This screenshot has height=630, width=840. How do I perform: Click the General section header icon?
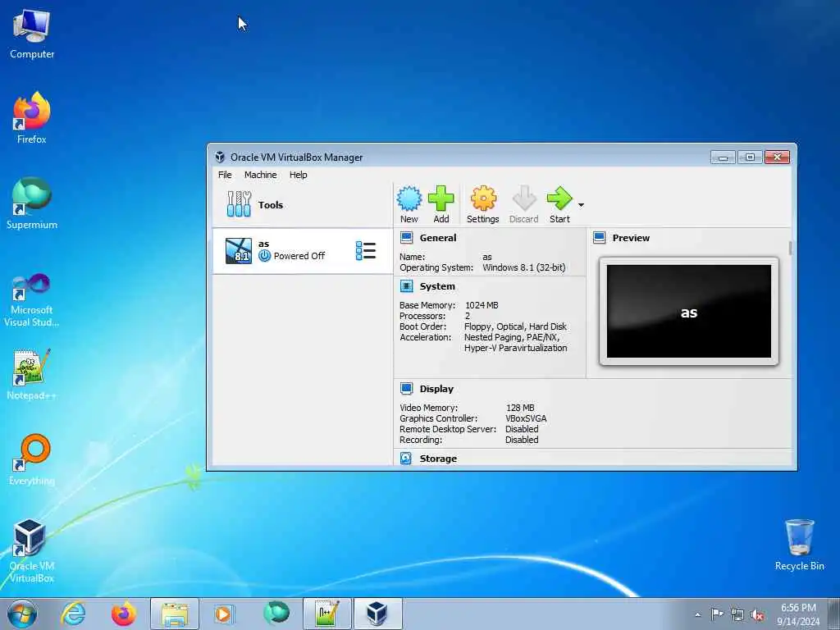pyautogui.click(x=407, y=238)
